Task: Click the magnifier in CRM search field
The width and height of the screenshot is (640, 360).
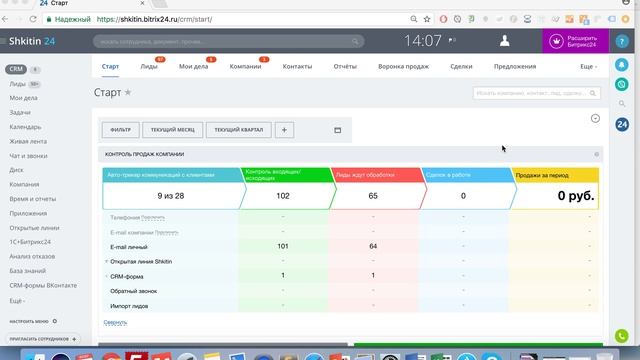Action: (x=593, y=93)
